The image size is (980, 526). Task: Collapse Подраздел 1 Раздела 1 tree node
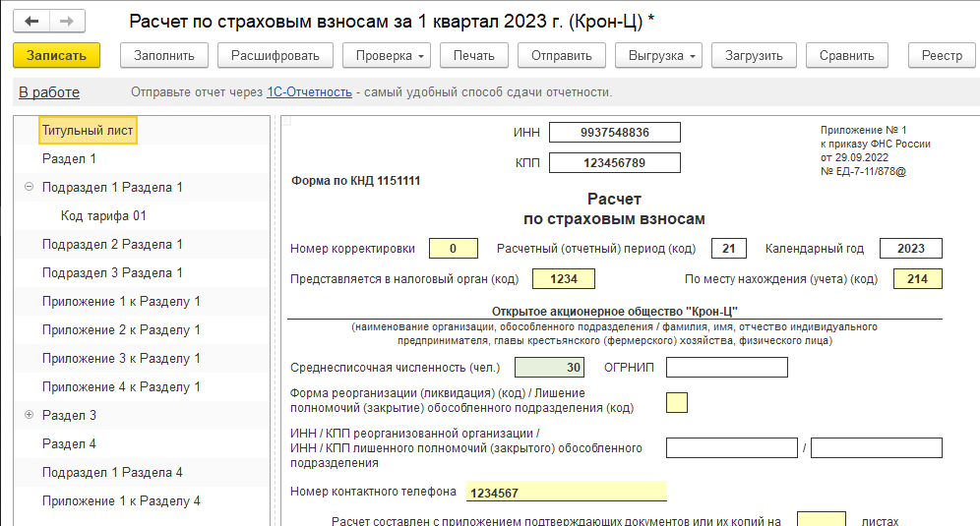[29, 187]
